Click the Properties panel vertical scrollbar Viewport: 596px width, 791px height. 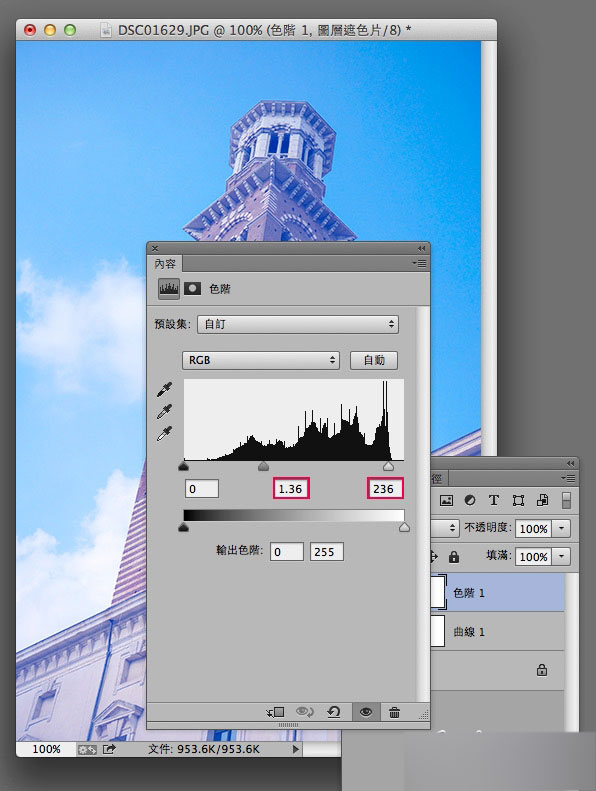point(423,503)
